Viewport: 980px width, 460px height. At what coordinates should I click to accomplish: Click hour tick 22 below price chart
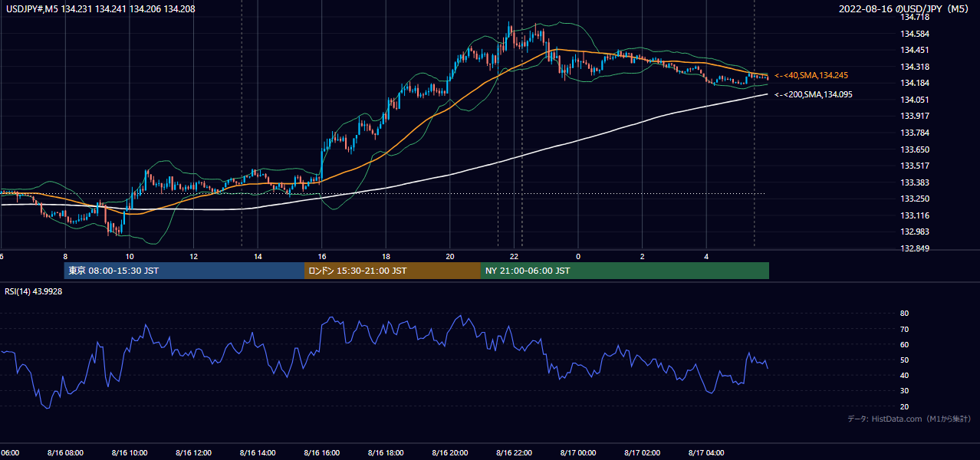515,256
